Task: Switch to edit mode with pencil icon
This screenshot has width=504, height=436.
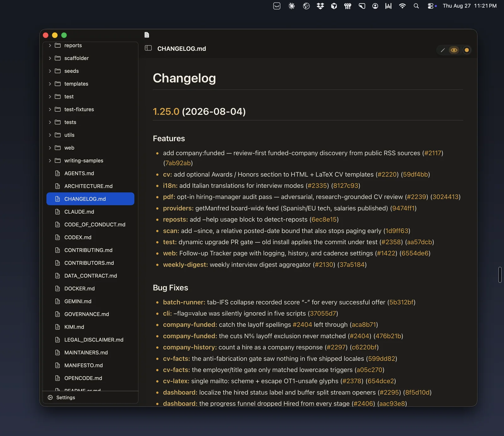Action: coord(443,50)
